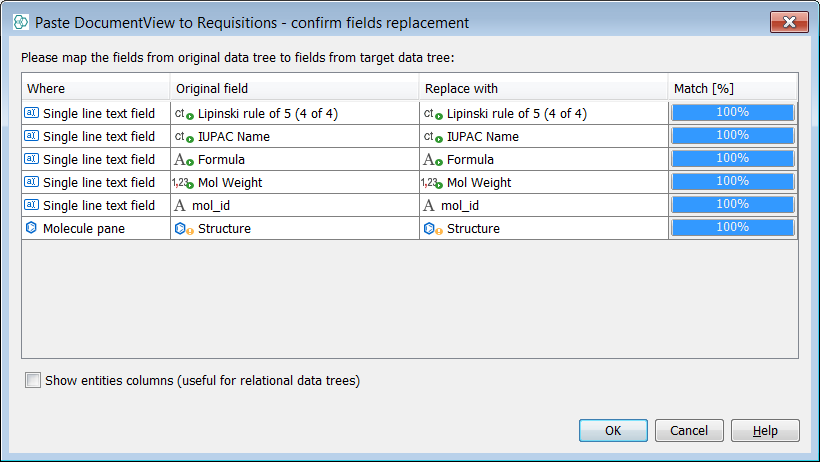Screen dimensions: 820x462
Task: Enable Show entities columns checkbox
Action: (34, 380)
